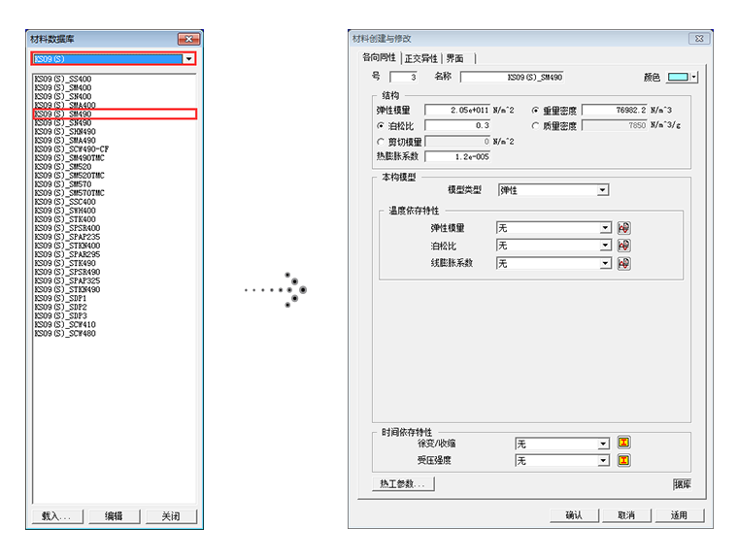
Task: Select KS09(S)_SPSR400 in the list
Action: 67,228
